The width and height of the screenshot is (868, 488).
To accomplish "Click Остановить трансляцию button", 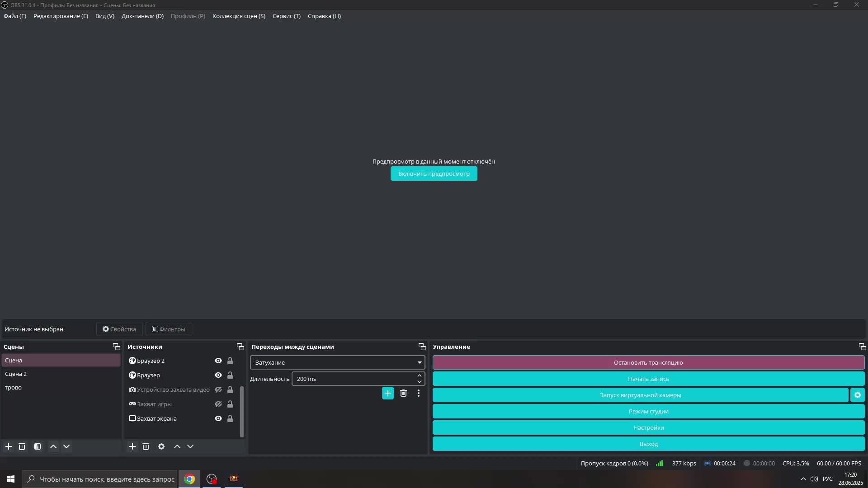I will pyautogui.click(x=648, y=362).
